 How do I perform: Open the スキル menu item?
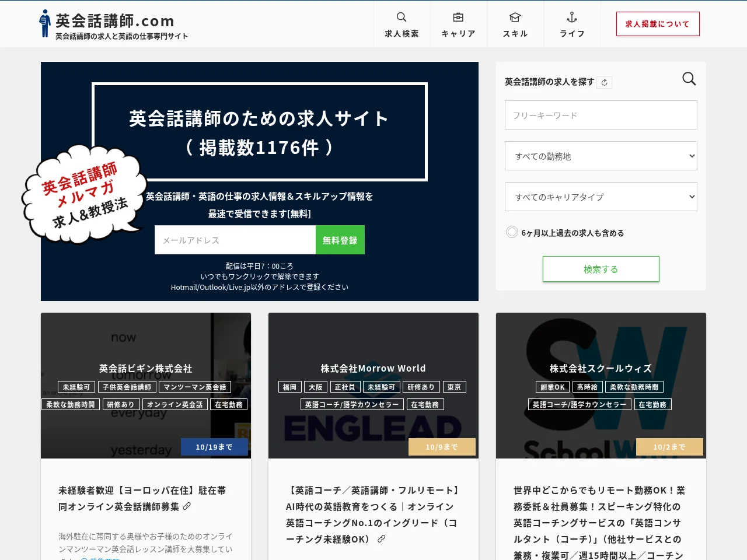click(515, 24)
